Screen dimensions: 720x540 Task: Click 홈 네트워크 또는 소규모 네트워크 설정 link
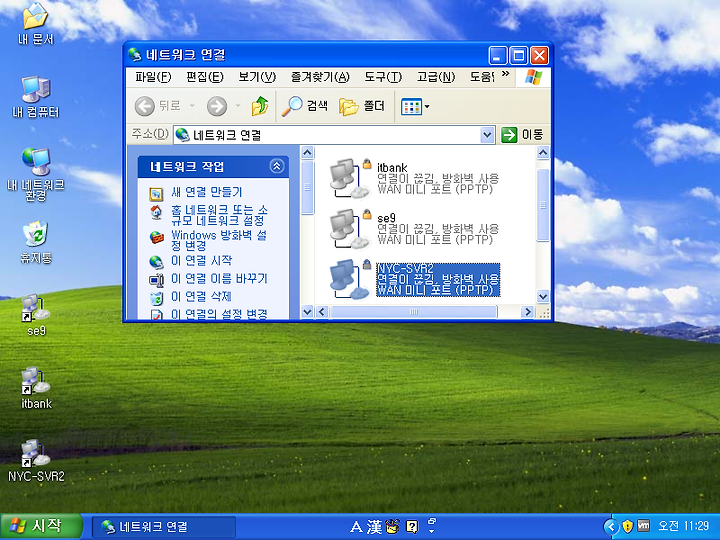click(x=219, y=215)
